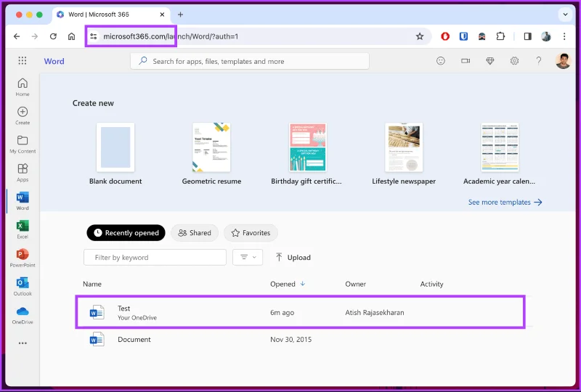Open Excel from the sidebar
Screen dimensions: 581x392
coord(23,229)
